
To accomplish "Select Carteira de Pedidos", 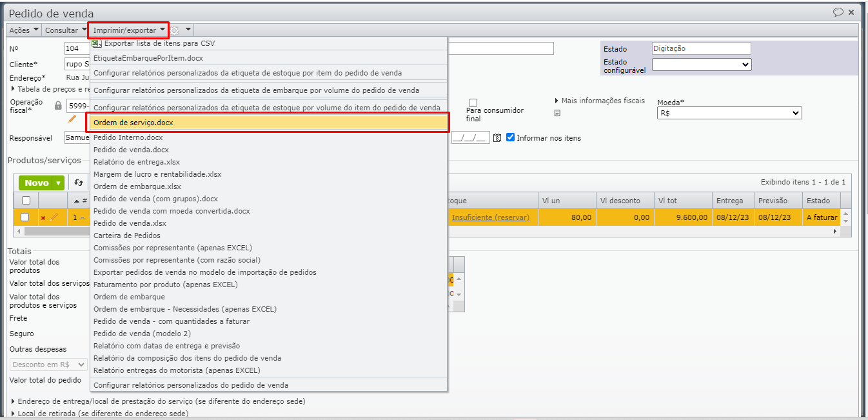I will pos(268,235).
